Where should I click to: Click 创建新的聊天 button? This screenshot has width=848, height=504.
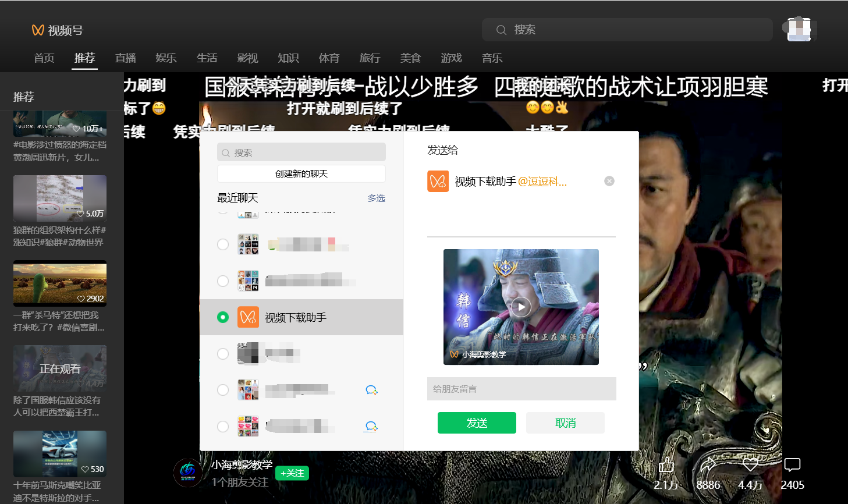click(301, 174)
